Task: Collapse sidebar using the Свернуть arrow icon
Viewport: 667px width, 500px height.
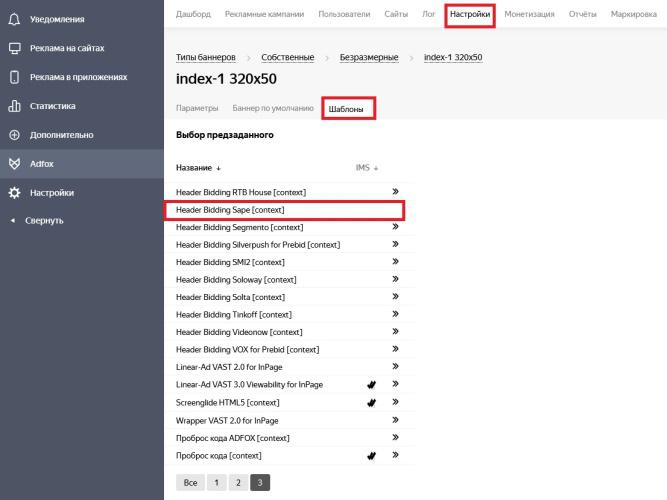Action: tap(13, 220)
